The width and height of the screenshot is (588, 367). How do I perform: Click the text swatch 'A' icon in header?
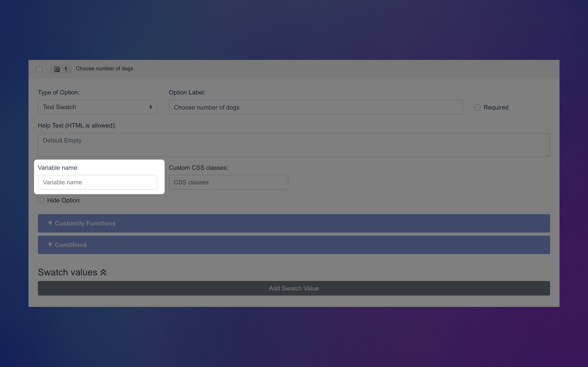(57, 69)
